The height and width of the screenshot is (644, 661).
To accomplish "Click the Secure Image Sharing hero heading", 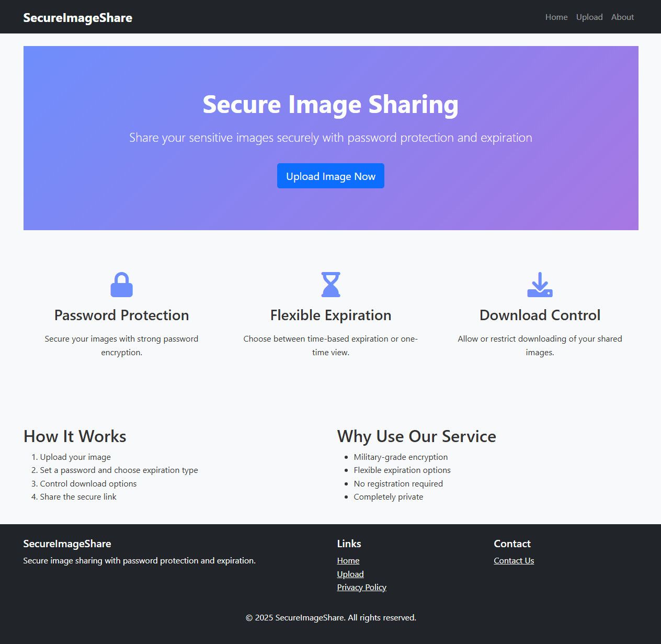I will click(x=330, y=104).
